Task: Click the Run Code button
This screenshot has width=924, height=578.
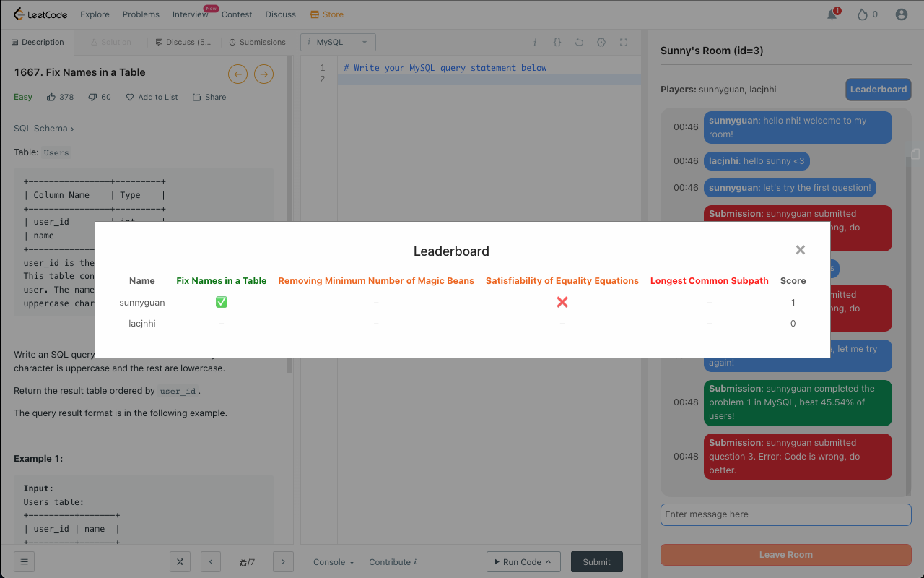Action: pos(524,561)
